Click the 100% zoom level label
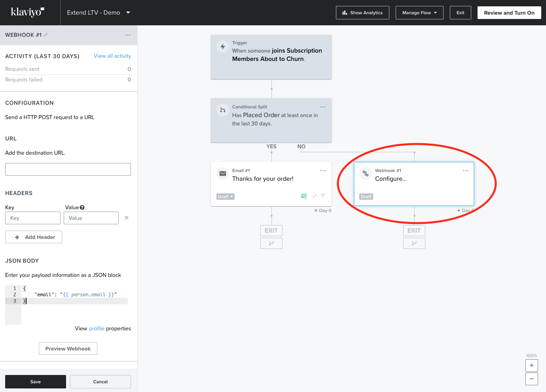The width and height of the screenshot is (546, 392). tap(532, 356)
